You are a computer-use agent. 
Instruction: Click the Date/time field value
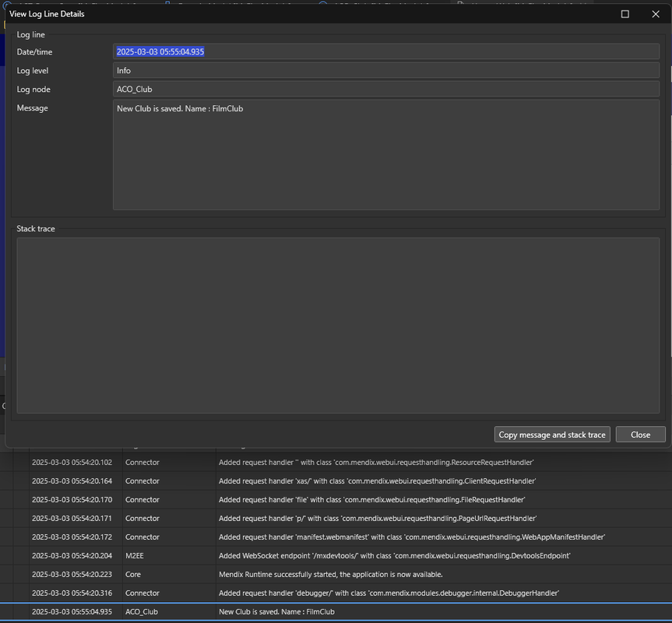(385, 51)
